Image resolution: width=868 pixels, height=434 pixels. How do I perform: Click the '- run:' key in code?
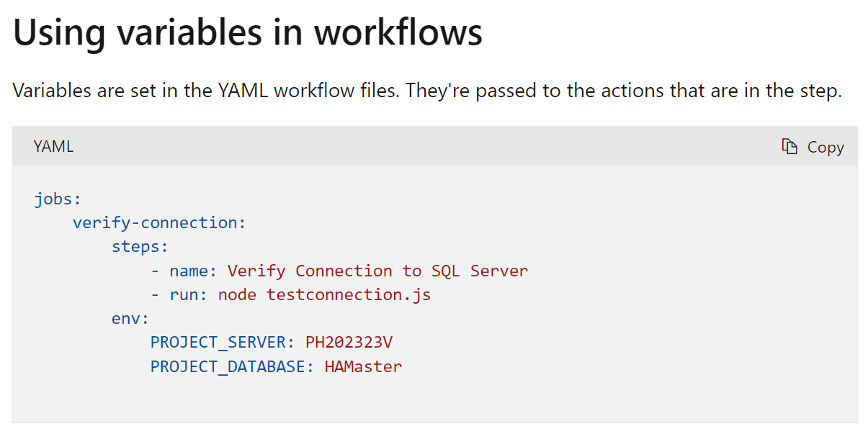point(179,294)
